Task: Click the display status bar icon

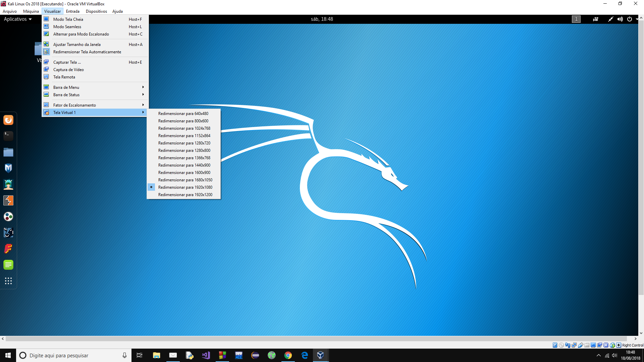Action: 593,345
